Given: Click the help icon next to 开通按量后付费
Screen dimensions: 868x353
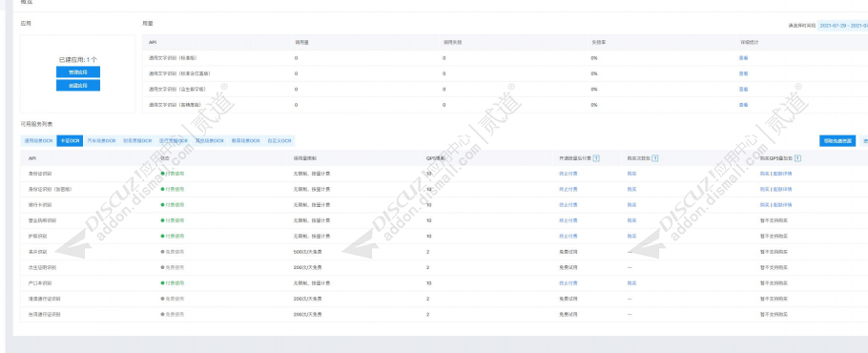Looking at the screenshot, I should (596, 158).
